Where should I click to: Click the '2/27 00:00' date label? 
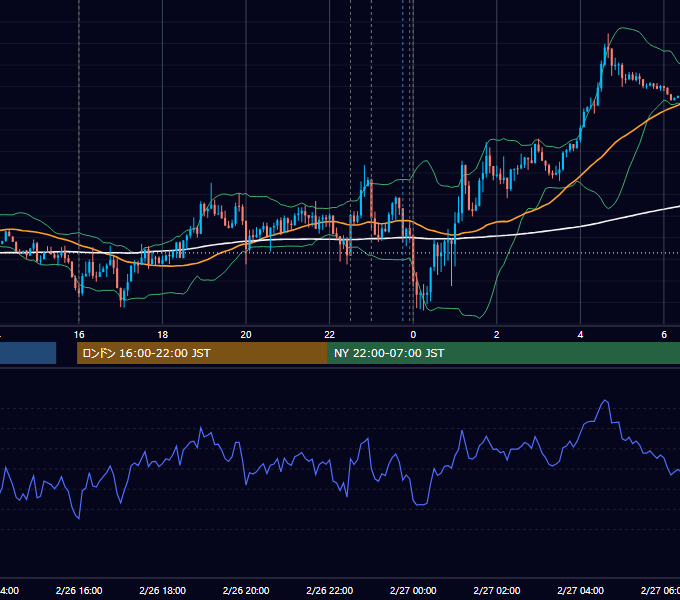coord(413,590)
